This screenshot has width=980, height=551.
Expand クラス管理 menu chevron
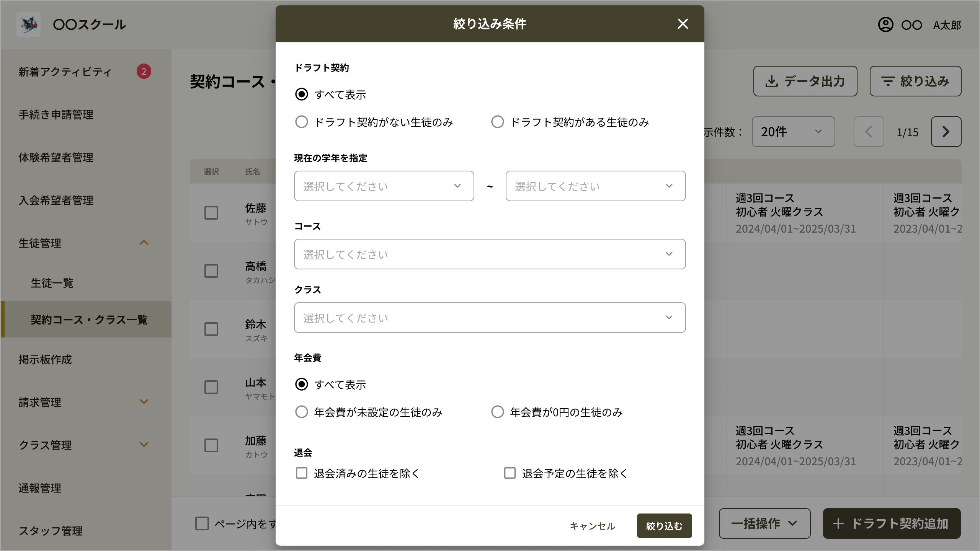point(144,445)
